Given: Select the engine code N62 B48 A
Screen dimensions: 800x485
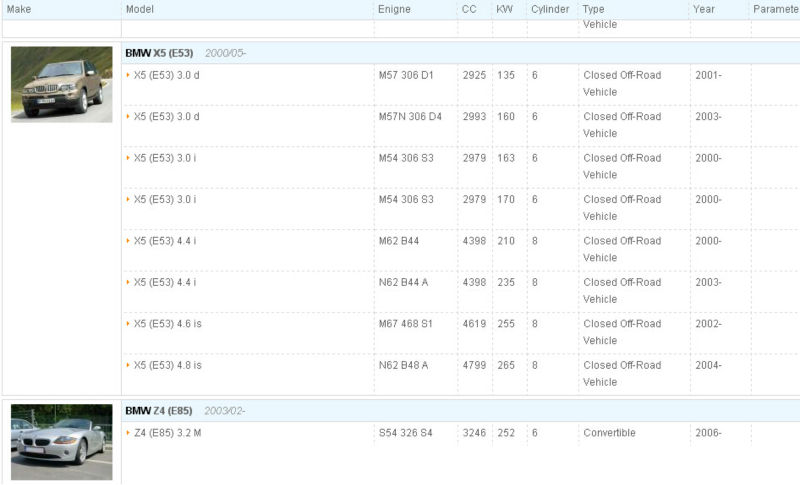Looking at the screenshot, I should click(404, 365).
